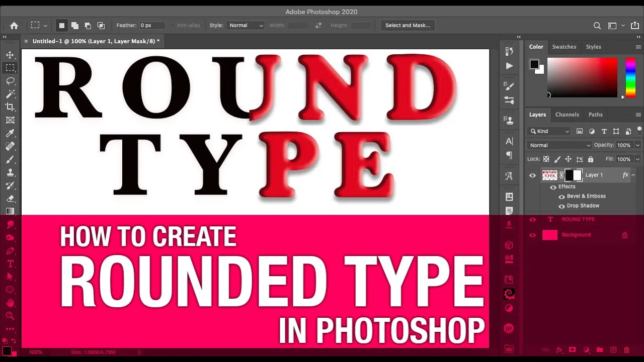Viewport: 644px width, 362px height.
Task: Open the Clone Source panel icon
Action: [509, 121]
